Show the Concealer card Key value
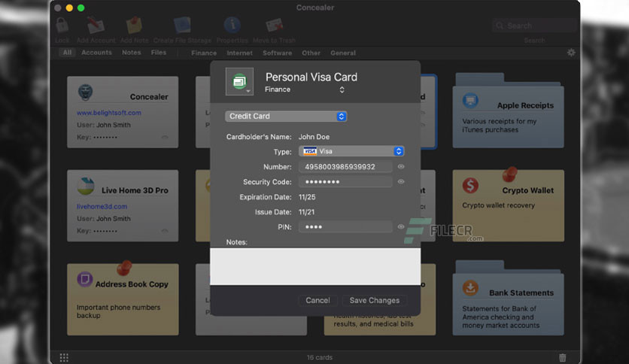This screenshot has width=629, height=364. [165, 137]
